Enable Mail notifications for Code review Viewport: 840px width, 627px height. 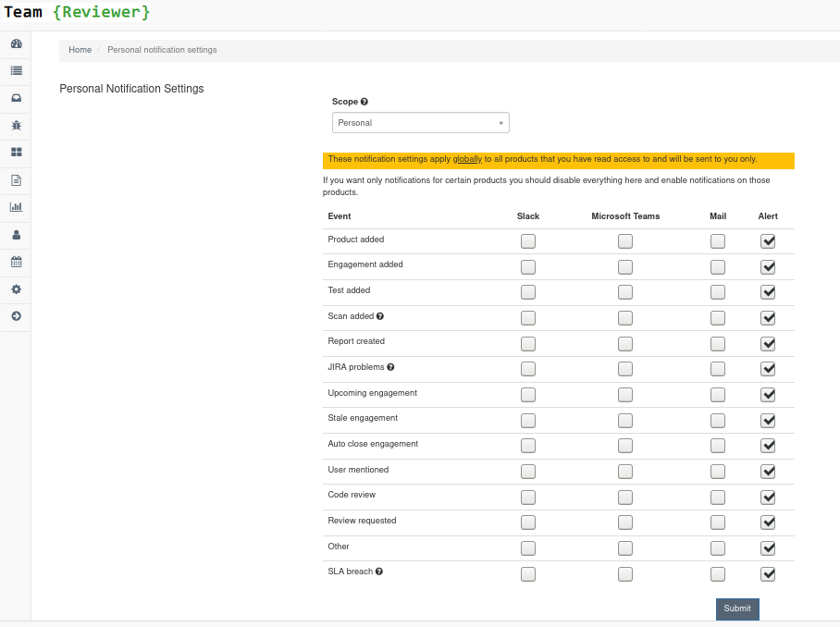click(718, 497)
